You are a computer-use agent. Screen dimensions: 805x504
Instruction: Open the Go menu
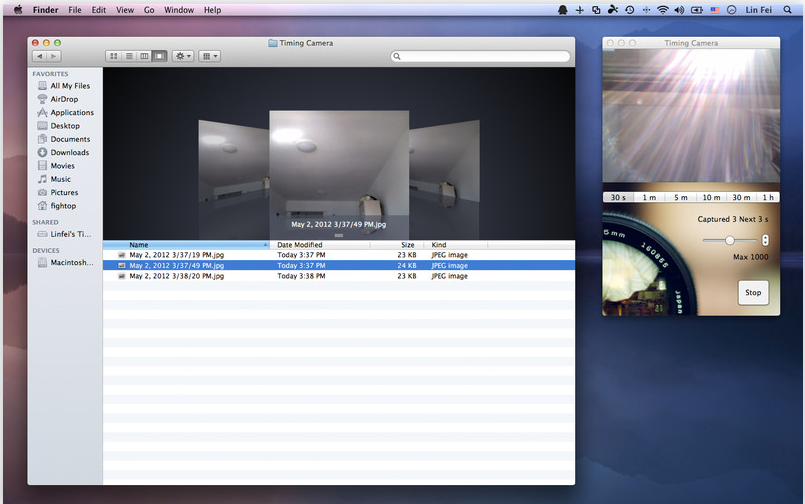pyautogui.click(x=149, y=9)
